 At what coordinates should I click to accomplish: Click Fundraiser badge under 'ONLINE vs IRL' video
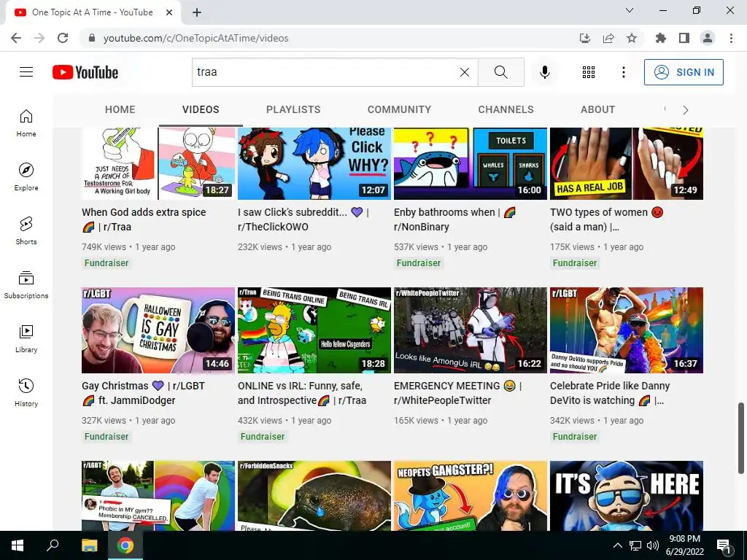point(263,436)
